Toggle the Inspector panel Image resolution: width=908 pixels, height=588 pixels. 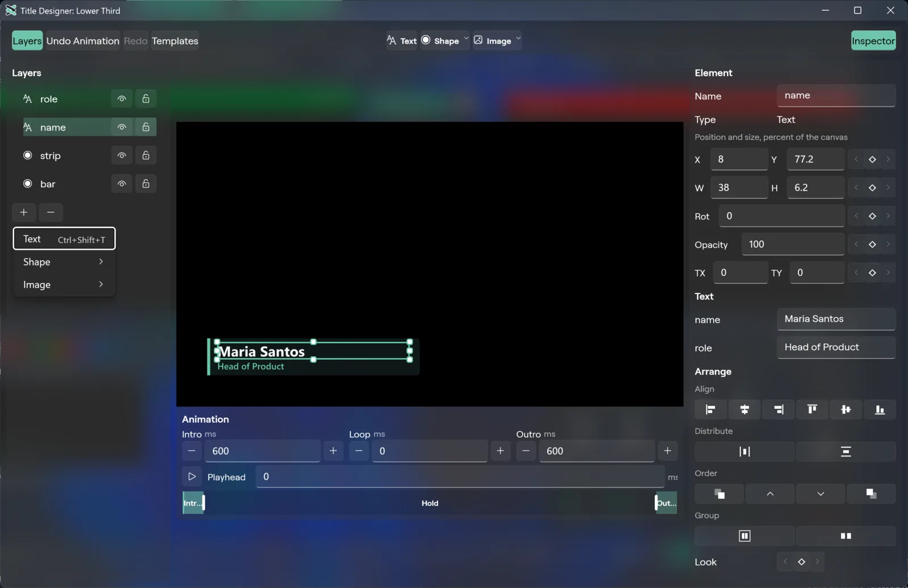pos(873,41)
